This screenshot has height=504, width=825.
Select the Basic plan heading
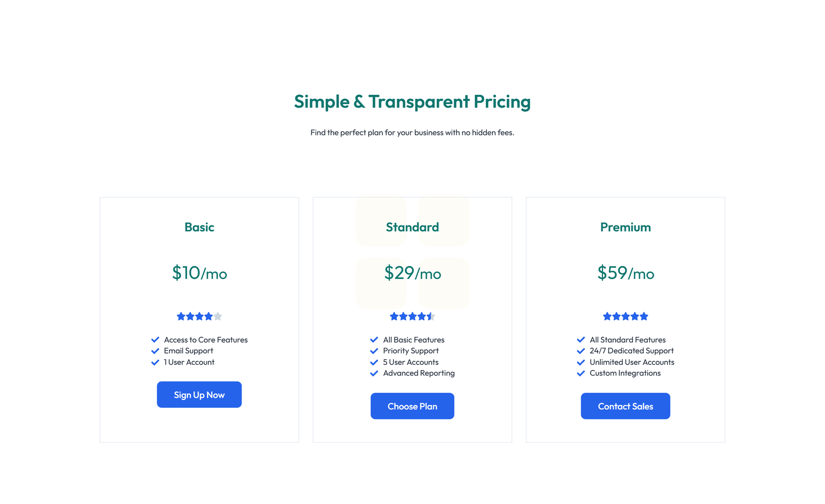point(199,227)
